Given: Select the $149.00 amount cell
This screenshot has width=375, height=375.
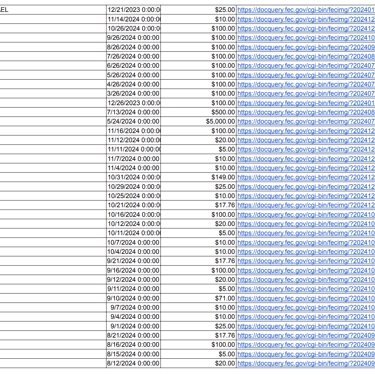Looking at the screenshot, I should [x=199, y=177].
